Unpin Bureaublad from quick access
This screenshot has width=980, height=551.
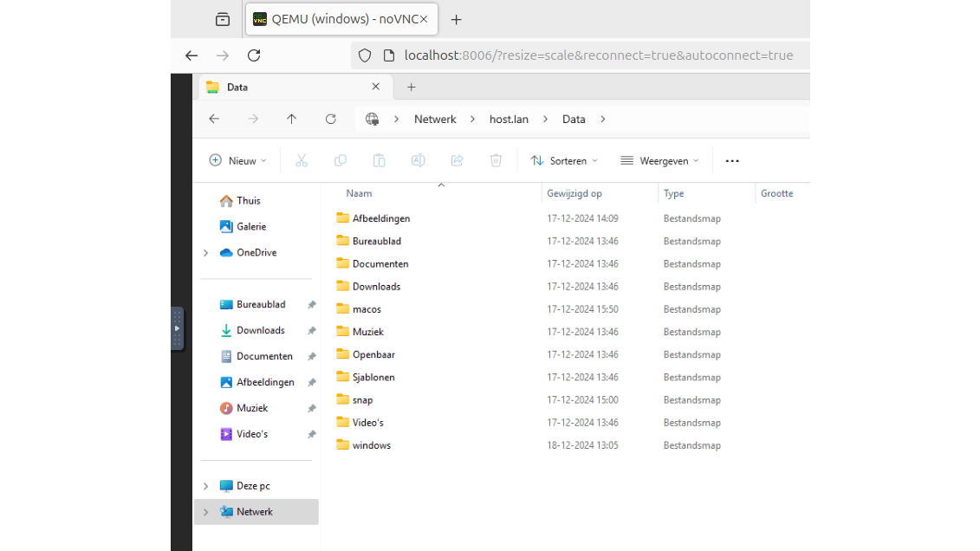click(x=311, y=304)
